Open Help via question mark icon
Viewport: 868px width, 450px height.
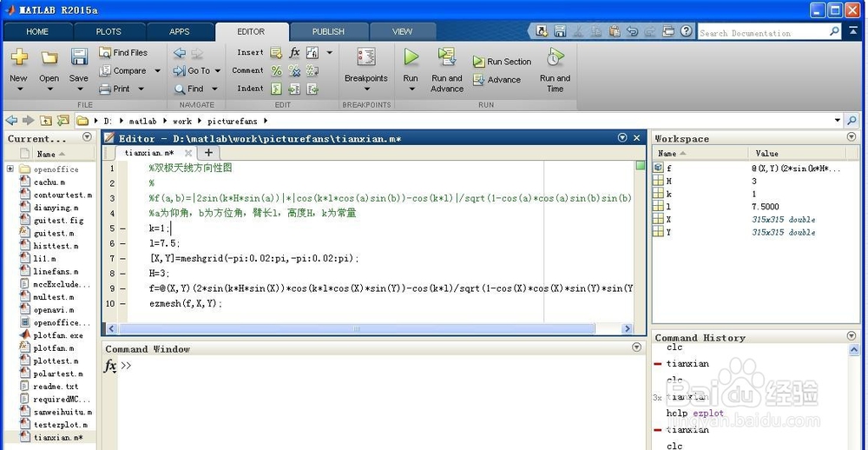pyautogui.click(x=687, y=31)
